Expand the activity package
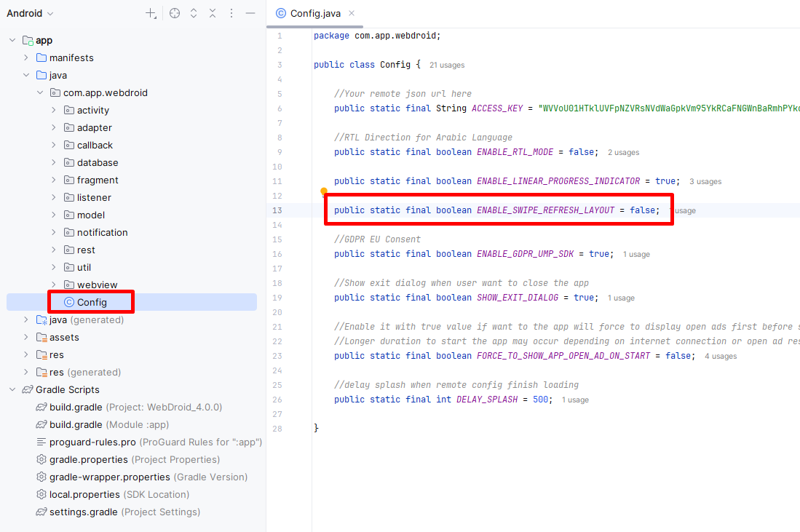The image size is (800, 532). pos(54,110)
